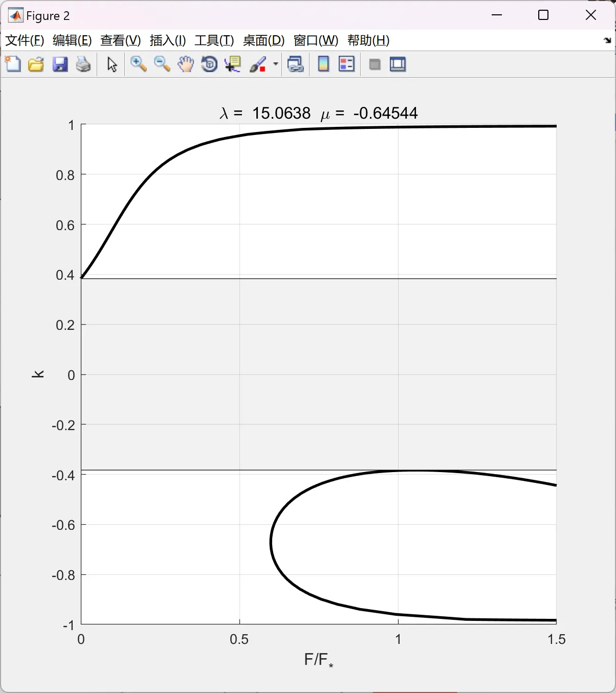This screenshot has height=693, width=616.
Task: Click the New Figure icon
Action: (x=13, y=64)
